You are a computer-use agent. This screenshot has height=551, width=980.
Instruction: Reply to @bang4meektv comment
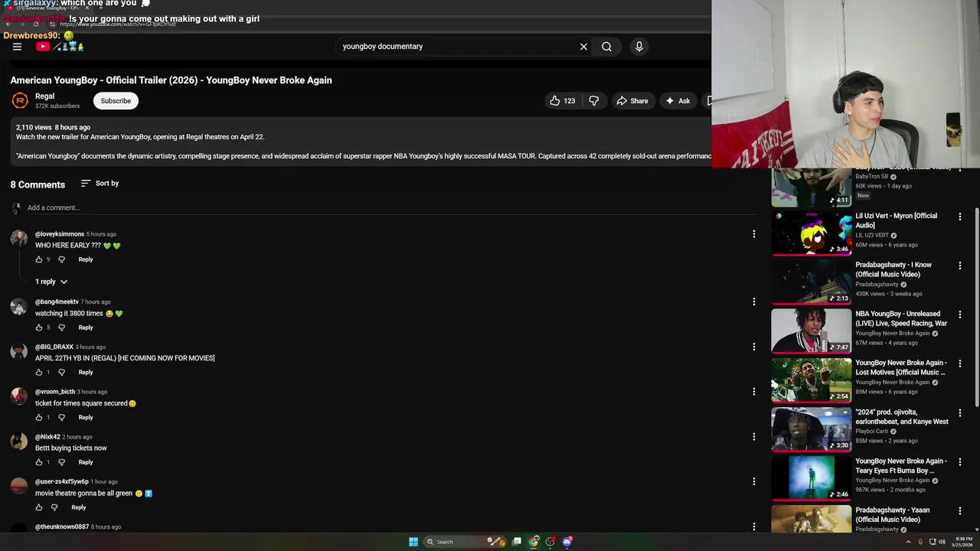click(x=86, y=328)
